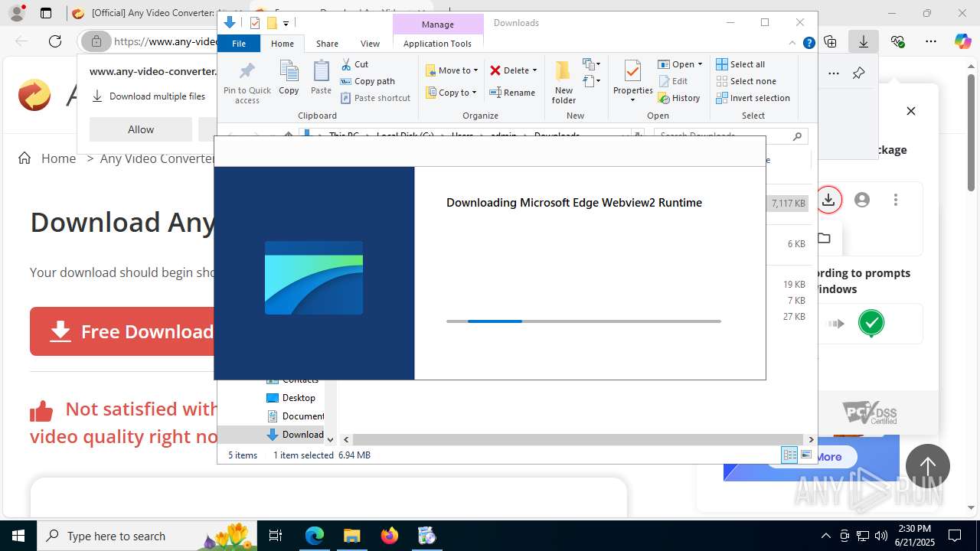Click Home icon in page breadcrumb
Viewport: 980px width, 551px height.
click(24, 158)
